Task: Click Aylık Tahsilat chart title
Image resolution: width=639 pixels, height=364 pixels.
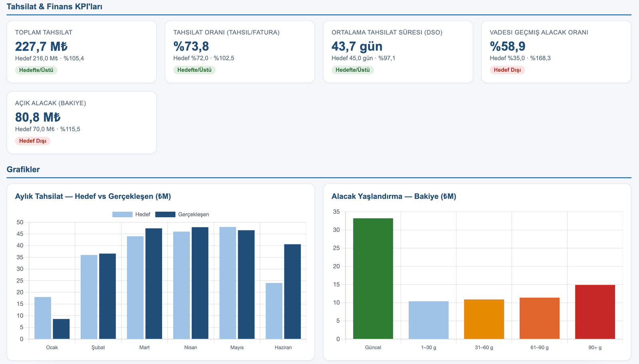Action: coord(93,196)
